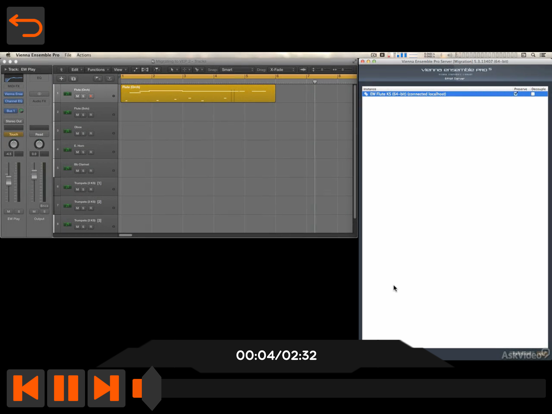Click the red record-enable button on Flute (Orch) track
The height and width of the screenshot is (414, 552).
(x=91, y=96)
